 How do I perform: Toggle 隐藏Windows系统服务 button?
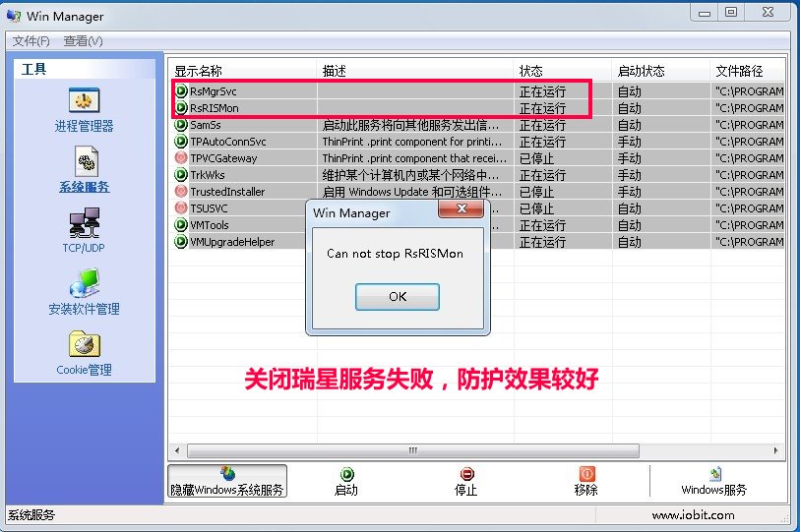click(x=227, y=481)
